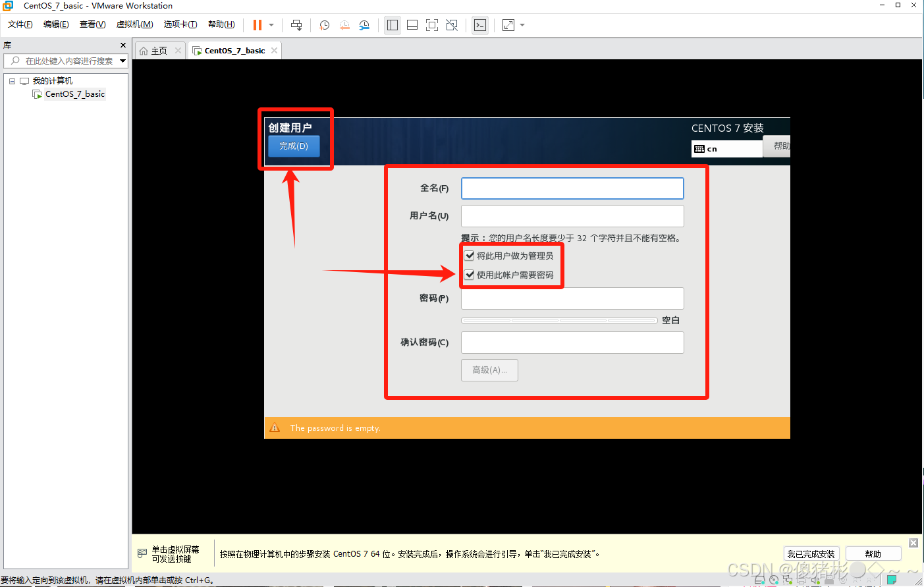Switch to Unity mode icon
Viewport: 924px width, 587px height.
[452, 25]
